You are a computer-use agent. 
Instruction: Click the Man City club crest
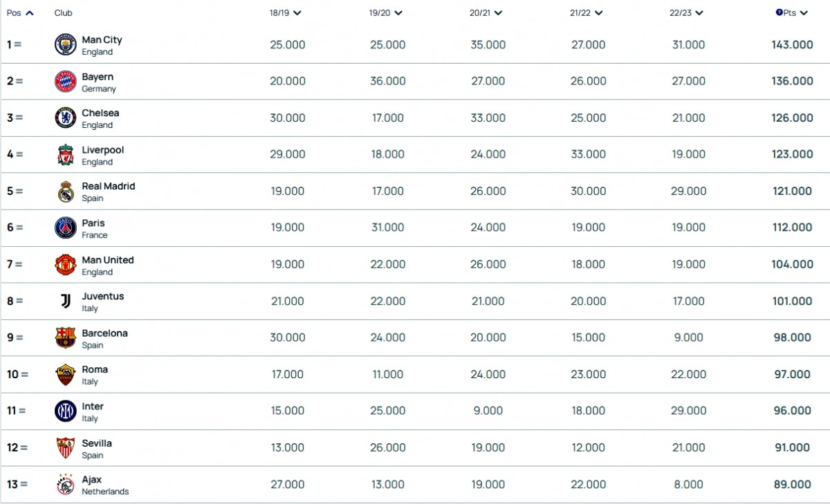(66, 45)
